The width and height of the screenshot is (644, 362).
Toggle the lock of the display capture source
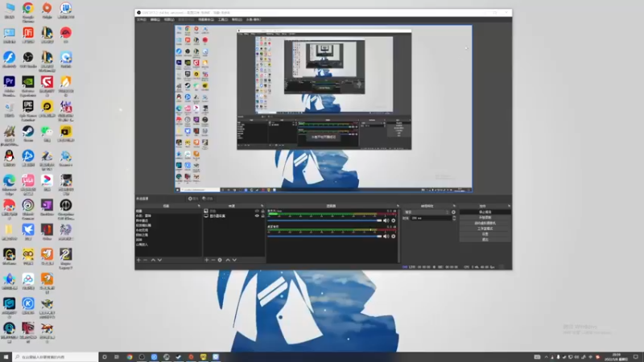pos(263,216)
